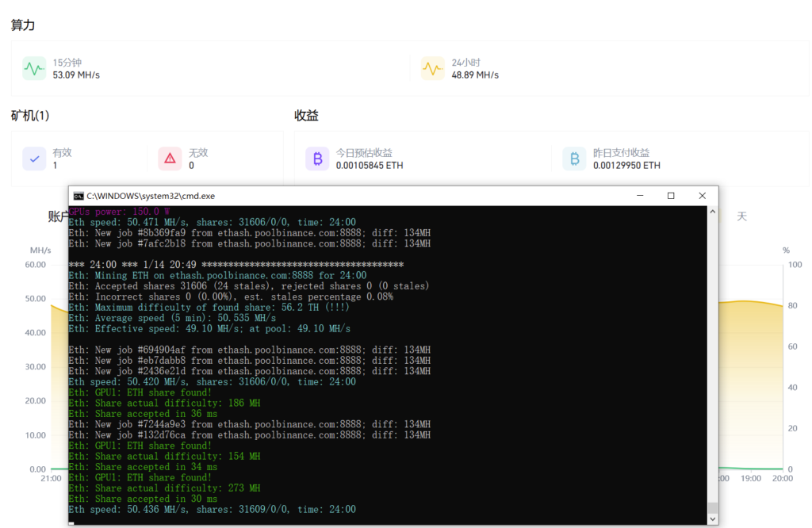This screenshot has width=812, height=528.
Task: Click the yellow 24小时 hashrate pulse icon
Action: click(433, 69)
